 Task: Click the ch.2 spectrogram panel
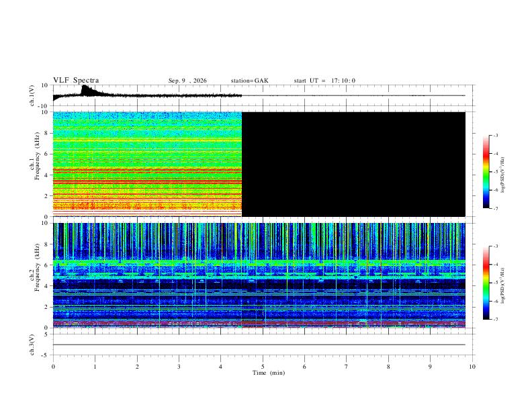259,275
